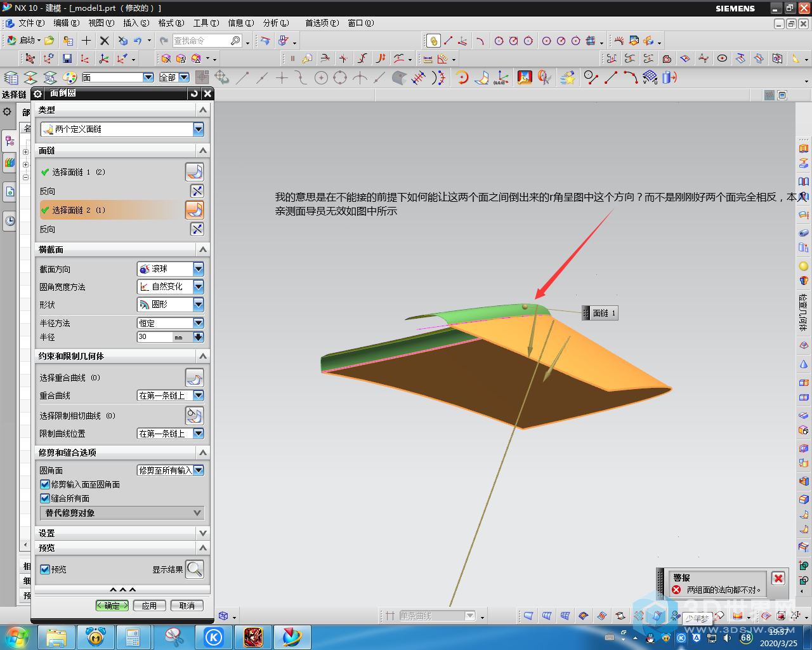This screenshot has height=650, width=812.
Task: Click reverse direction icon under face chain 1
Action: (197, 191)
